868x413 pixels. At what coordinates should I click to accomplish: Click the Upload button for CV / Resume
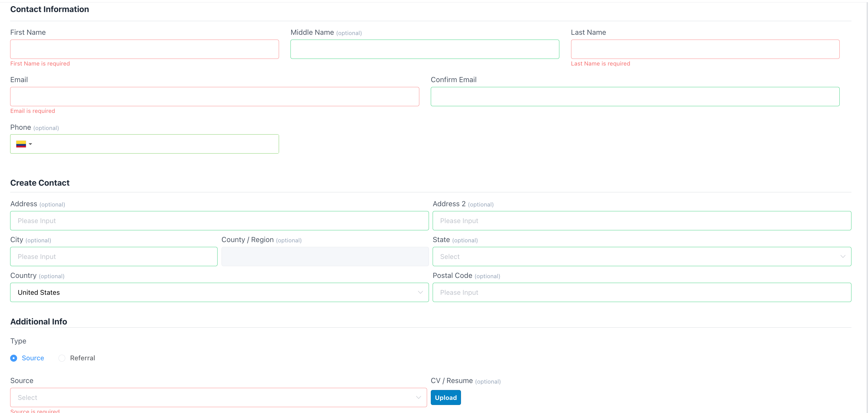pos(445,397)
